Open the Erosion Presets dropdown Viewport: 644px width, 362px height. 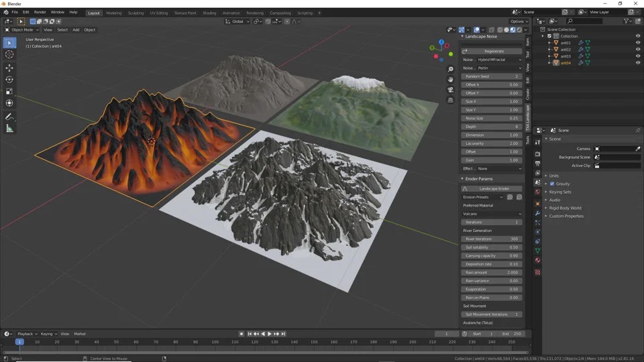(x=482, y=197)
